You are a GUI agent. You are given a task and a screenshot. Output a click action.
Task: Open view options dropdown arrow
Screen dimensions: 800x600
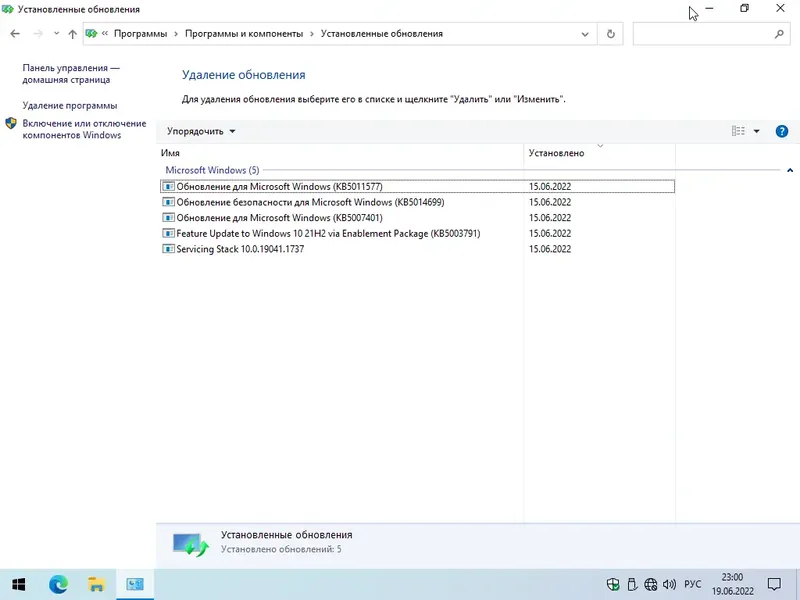tap(757, 132)
